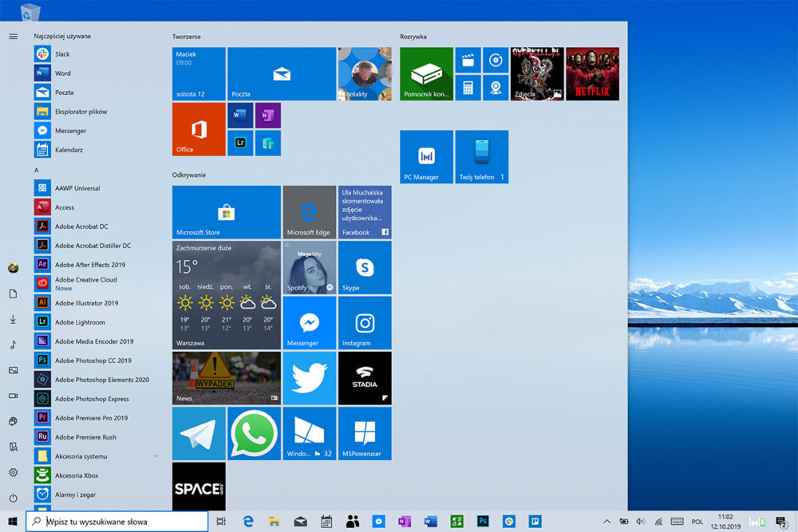
Task: Open the Facebook notification tile
Action: click(x=365, y=212)
